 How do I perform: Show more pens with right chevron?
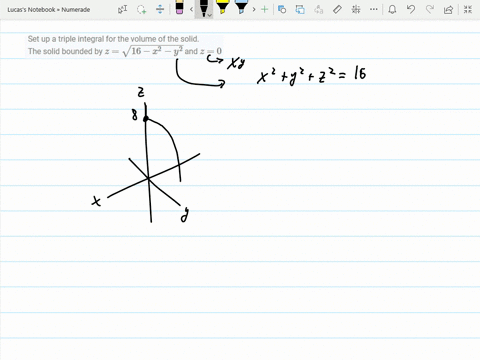point(254,9)
